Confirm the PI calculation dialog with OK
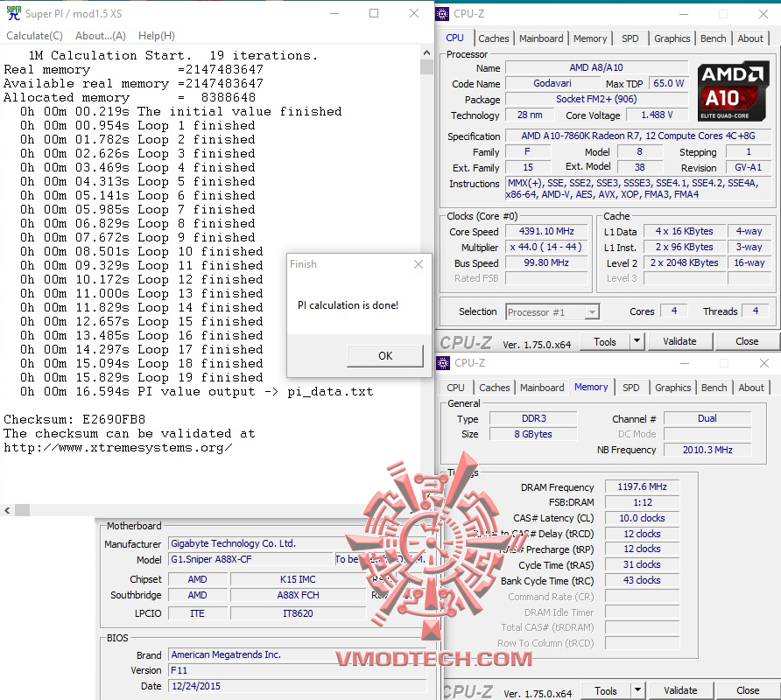781x700 pixels. [385, 356]
